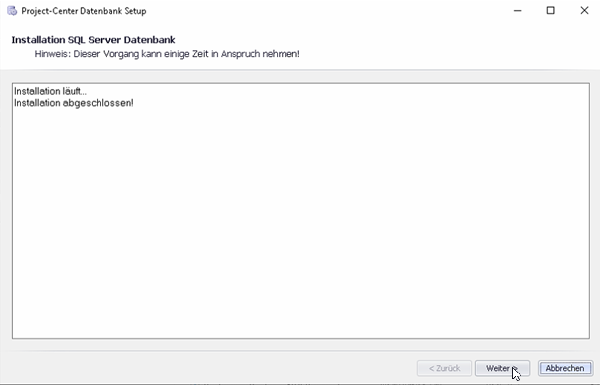Click the 'Installation SQL Server Datenbank' heading
The image size is (600, 385).
click(x=93, y=40)
